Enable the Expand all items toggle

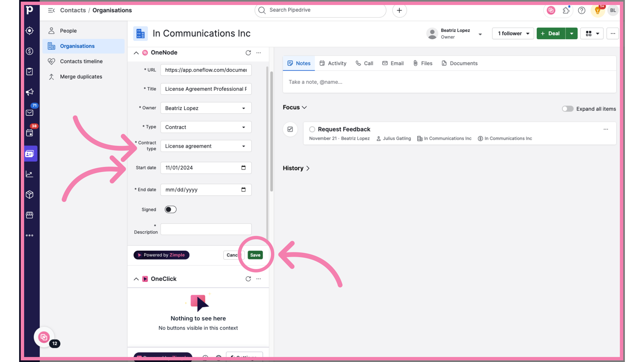pos(568,109)
